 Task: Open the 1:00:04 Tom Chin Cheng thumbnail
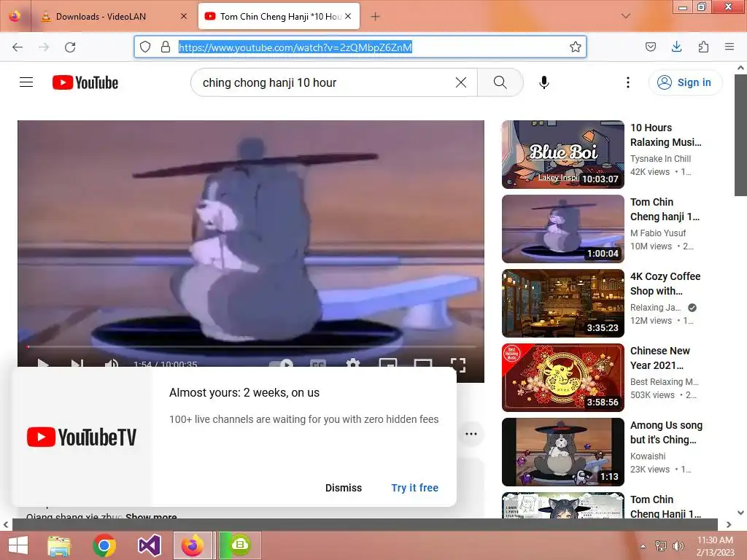click(x=562, y=228)
